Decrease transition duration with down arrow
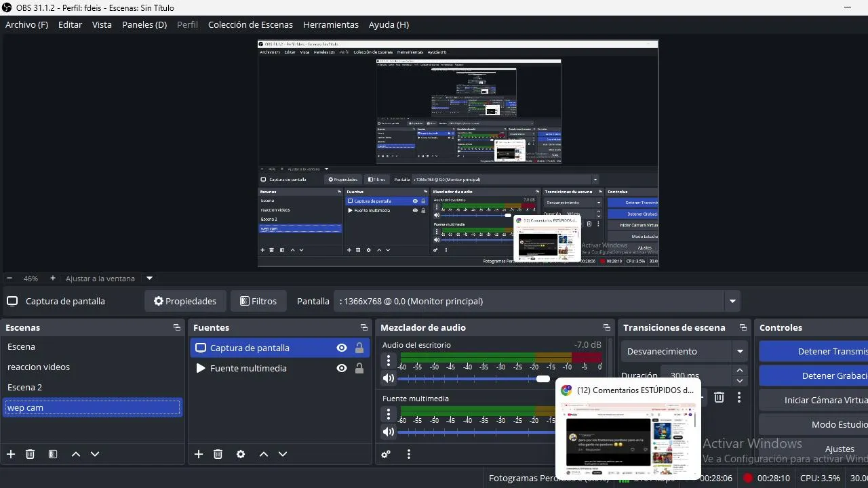This screenshot has height=488, width=868. tap(740, 380)
